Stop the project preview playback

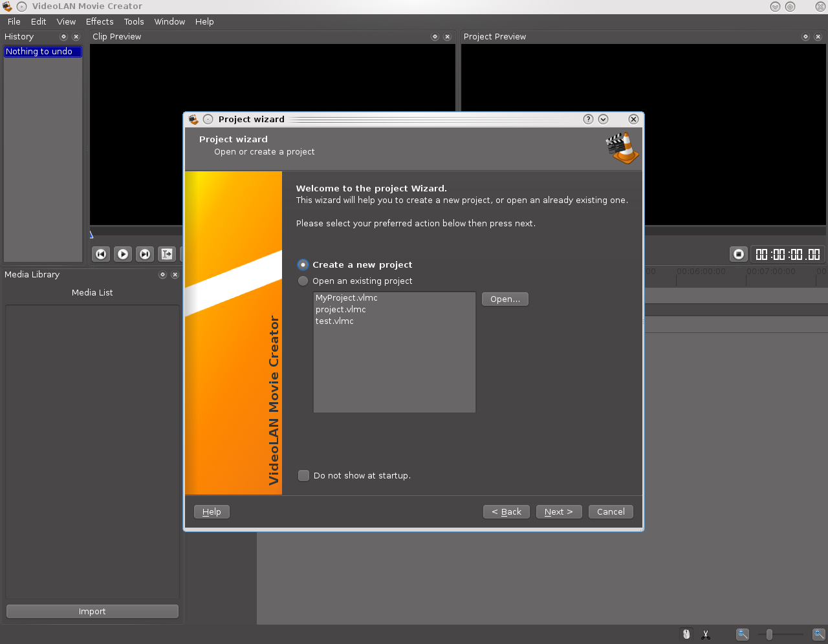(739, 254)
